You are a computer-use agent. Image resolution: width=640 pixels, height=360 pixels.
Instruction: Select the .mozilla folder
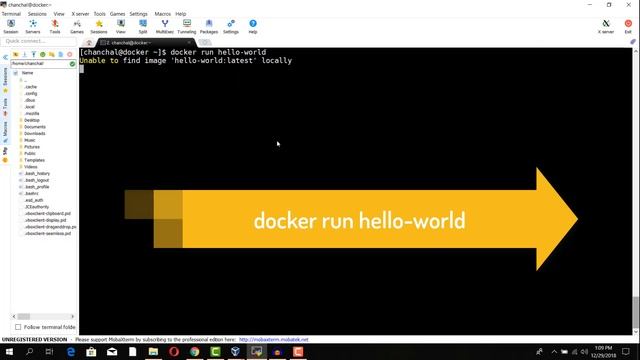pyautogui.click(x=32, y=113)
